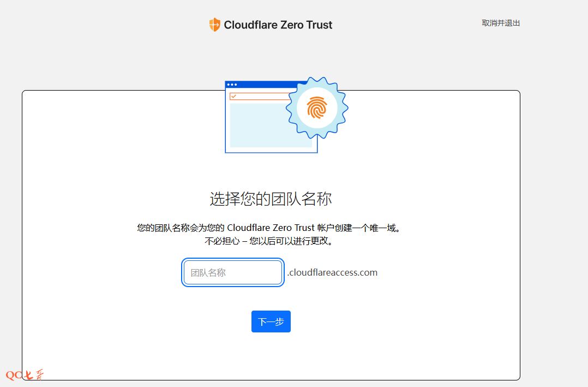
Task: Click the orange fingerprint icon
Action: [x=317, y=108]
